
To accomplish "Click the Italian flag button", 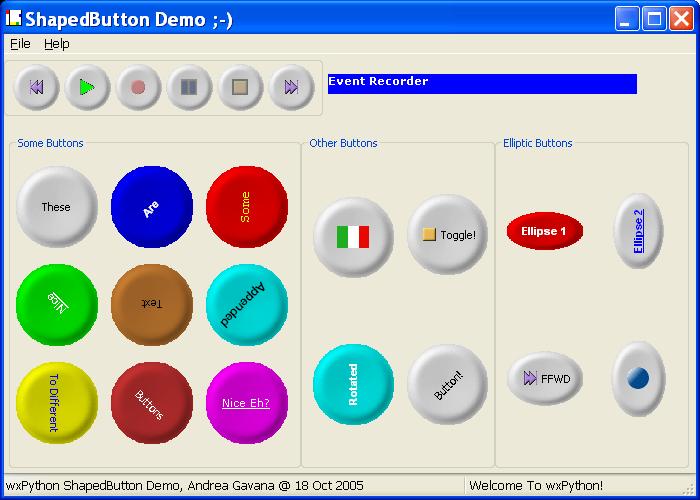I will click(x=352, y=237).
